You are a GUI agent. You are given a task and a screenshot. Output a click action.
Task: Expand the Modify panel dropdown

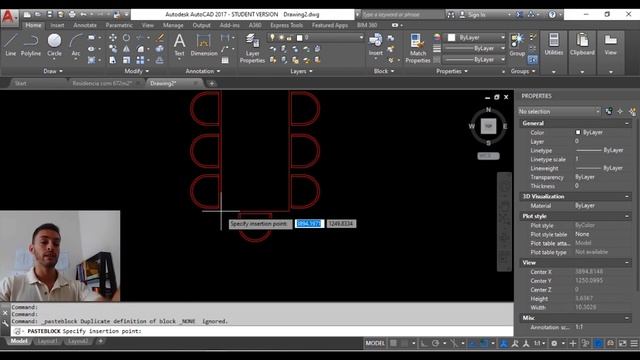click(x=137, y=71)
